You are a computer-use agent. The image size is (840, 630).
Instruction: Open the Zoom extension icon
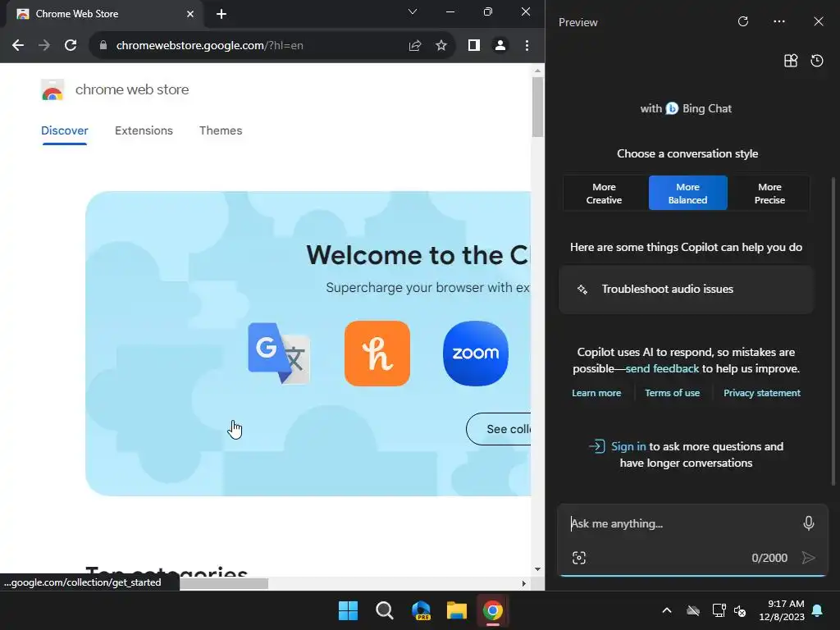tap(476, 353)
